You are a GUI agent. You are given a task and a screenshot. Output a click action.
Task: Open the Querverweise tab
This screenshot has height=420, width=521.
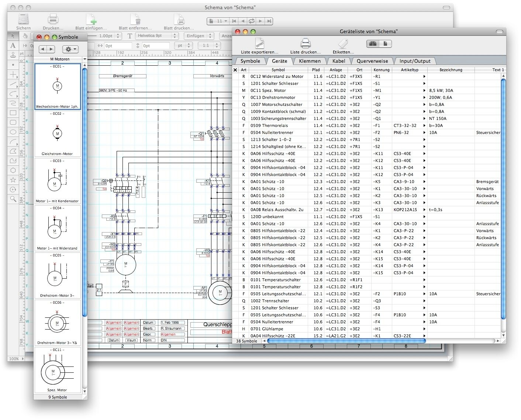pos(372,61)
